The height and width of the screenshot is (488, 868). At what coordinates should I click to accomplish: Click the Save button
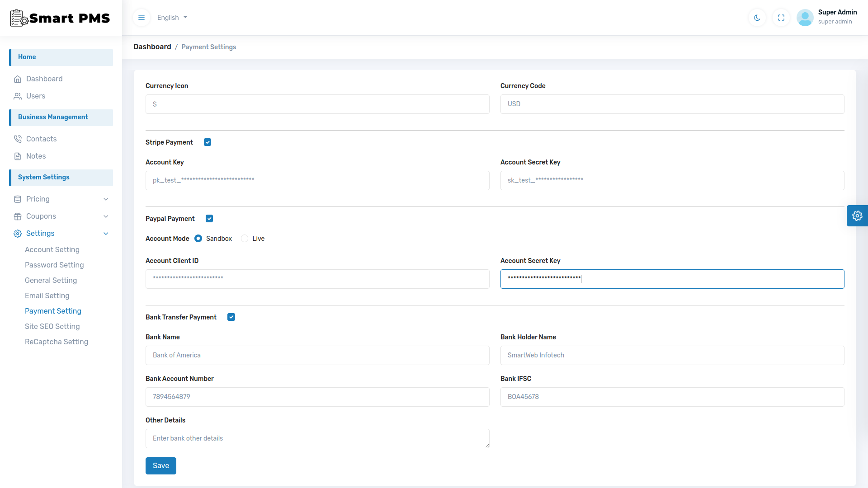(160, 466)
